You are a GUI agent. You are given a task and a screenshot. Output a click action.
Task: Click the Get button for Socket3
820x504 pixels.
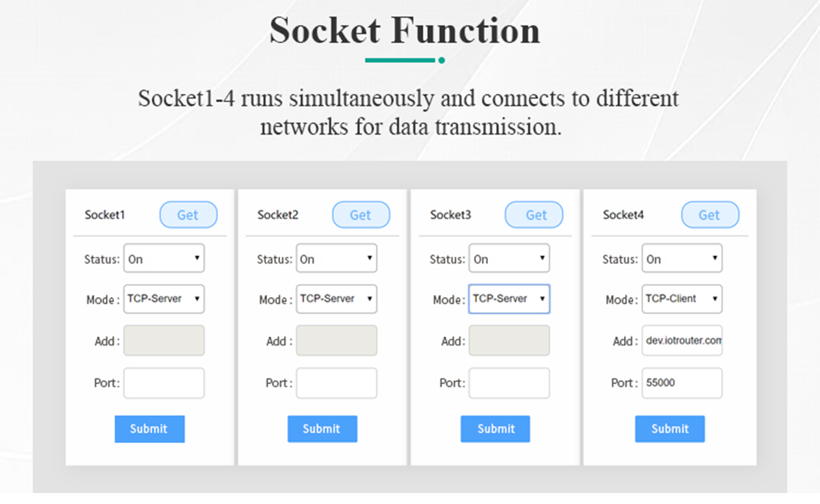(534, 215)
